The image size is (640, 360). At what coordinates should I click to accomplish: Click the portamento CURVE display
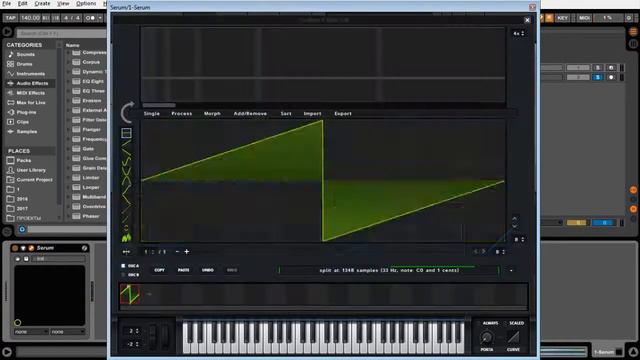513,337
